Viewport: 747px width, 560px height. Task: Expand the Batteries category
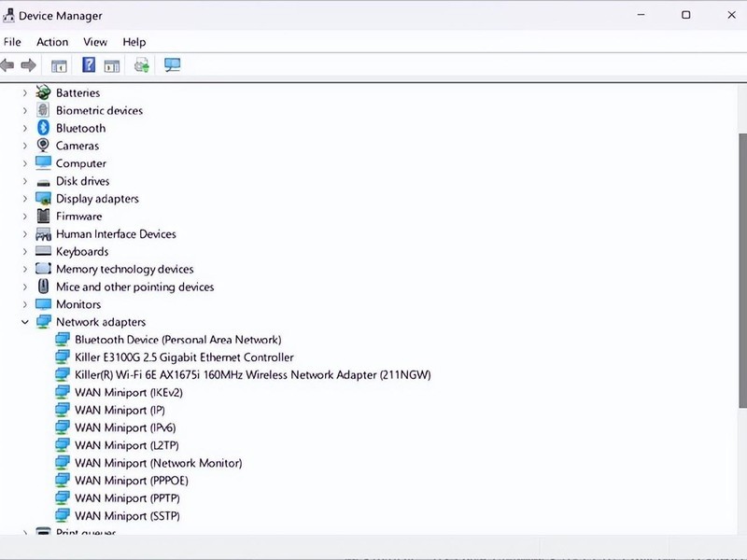pos(25,92)
